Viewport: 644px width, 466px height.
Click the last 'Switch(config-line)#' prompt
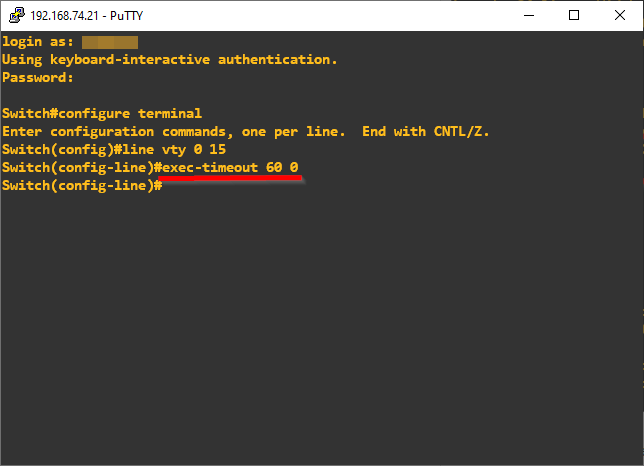(x=78, y=185)
